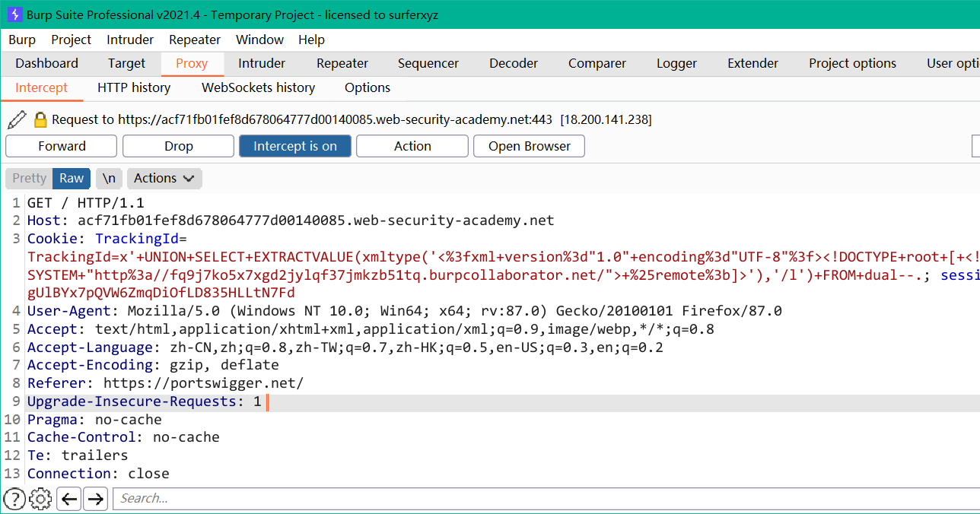Click the Burp Suite lightning logo icon

pos(14,14)
